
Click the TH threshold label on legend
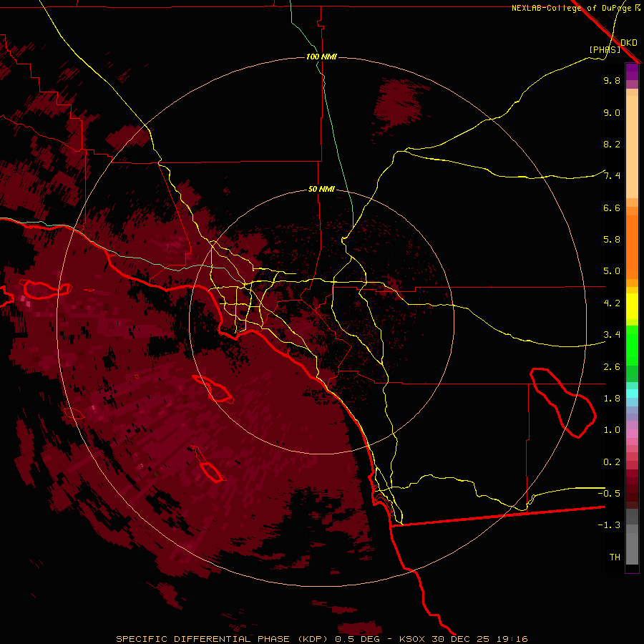pos(615,557)
